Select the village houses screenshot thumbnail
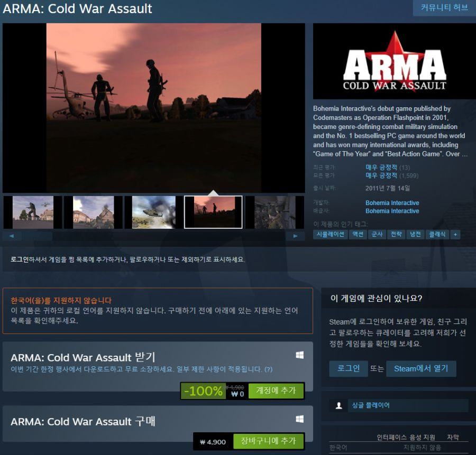This screenshot has width=476, height=455. click(93, 212)
